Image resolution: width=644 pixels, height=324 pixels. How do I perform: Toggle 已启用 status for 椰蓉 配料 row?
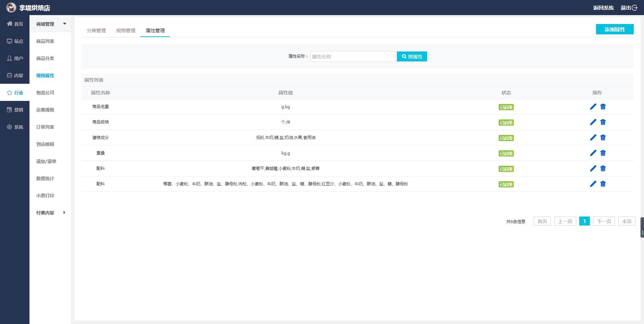(x=506, y=184)
